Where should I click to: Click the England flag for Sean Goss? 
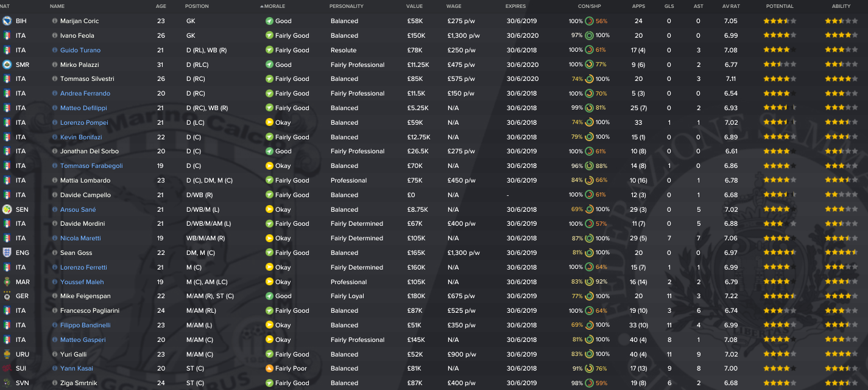(x=7, y=252)
